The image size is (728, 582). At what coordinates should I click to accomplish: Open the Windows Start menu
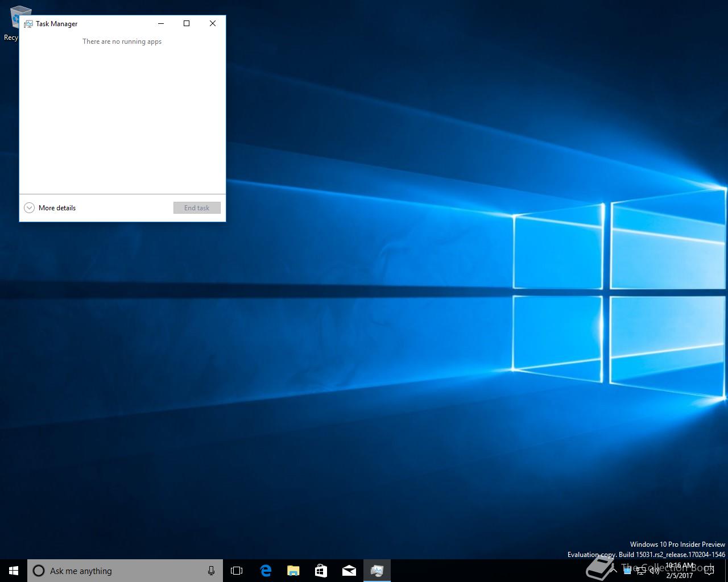pos(14,571)
